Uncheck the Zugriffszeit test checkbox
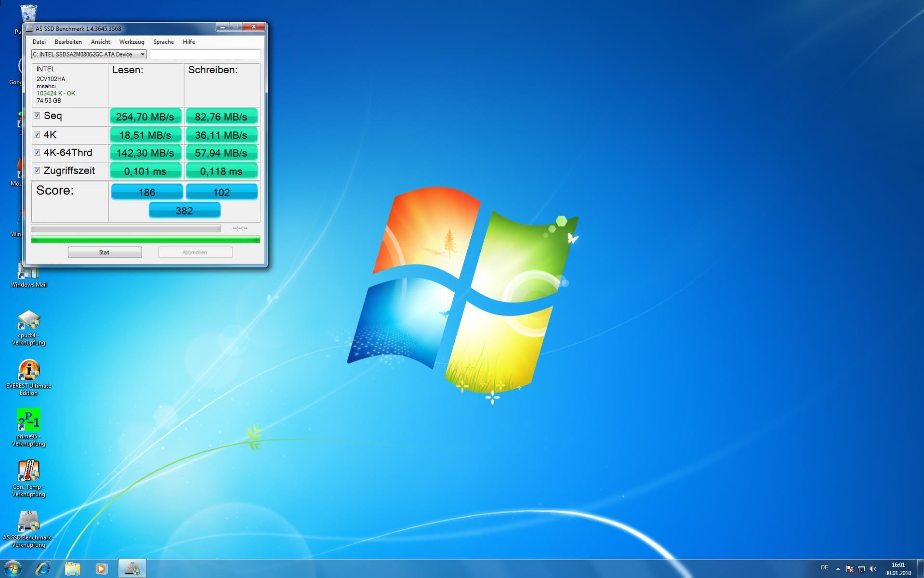 [37, 170]
